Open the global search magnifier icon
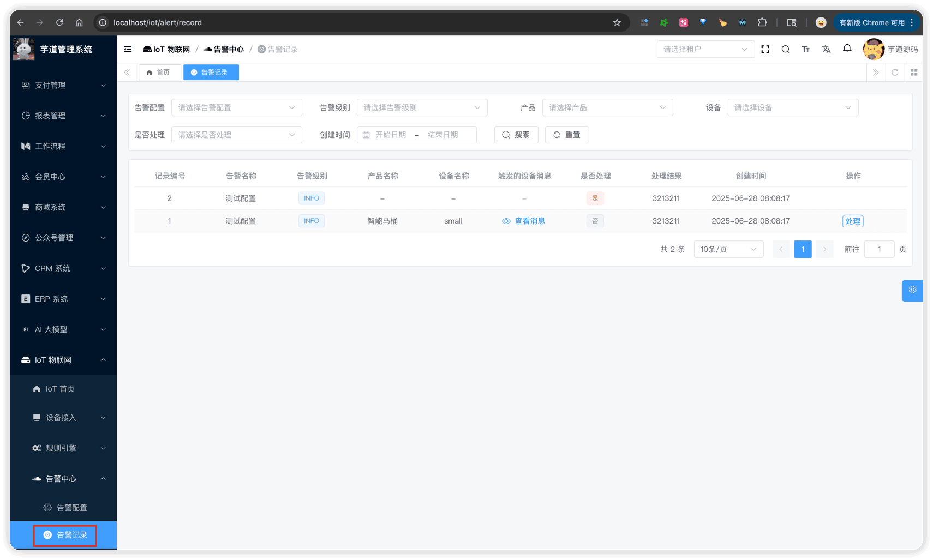The image size is (933, 560). [x=785, y=49]
